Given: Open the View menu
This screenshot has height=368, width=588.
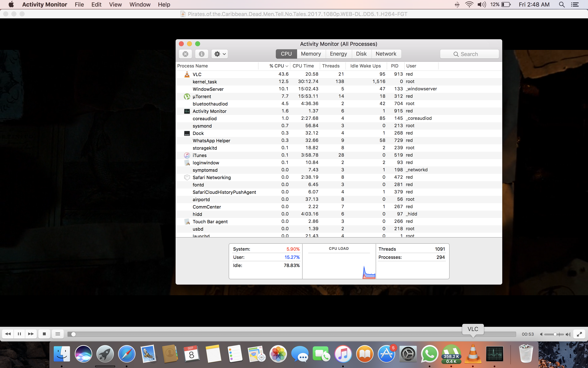Looking at the screenshot, I should pos(115,4).
